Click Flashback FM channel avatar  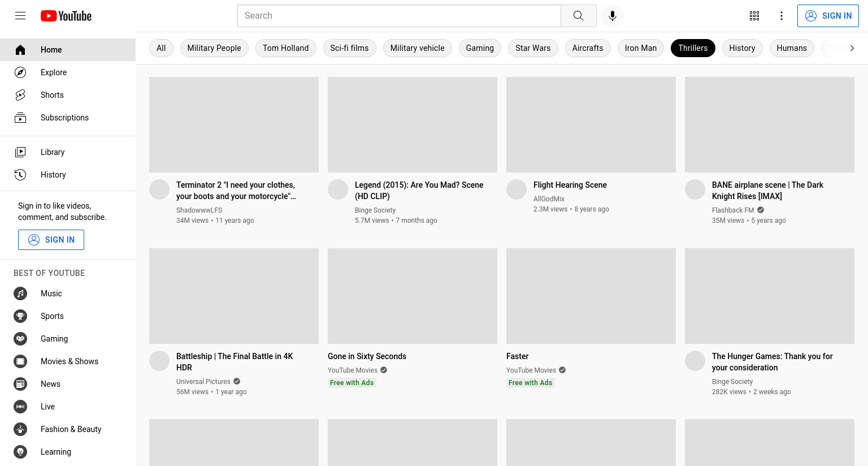tap(695, 189)
